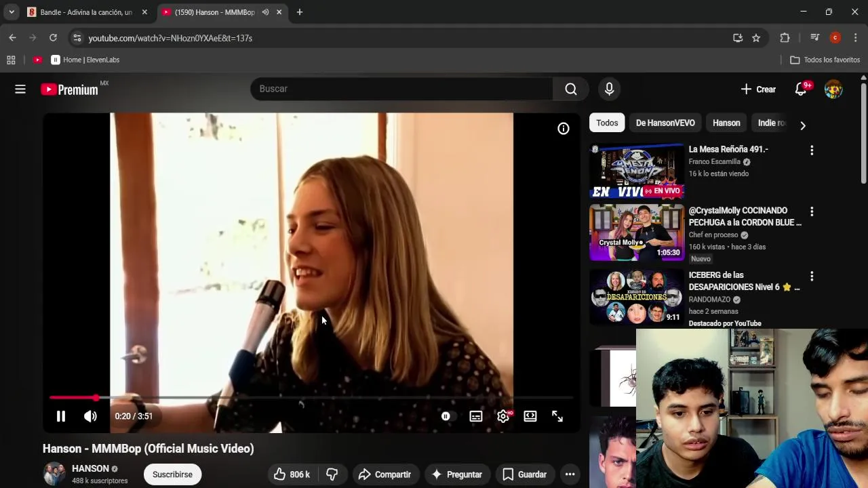Click the search magnifier button

click(571, 89)
